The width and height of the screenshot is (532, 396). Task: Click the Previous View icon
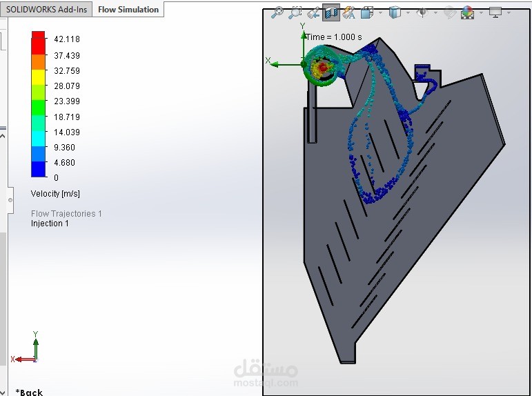[313, 13]
